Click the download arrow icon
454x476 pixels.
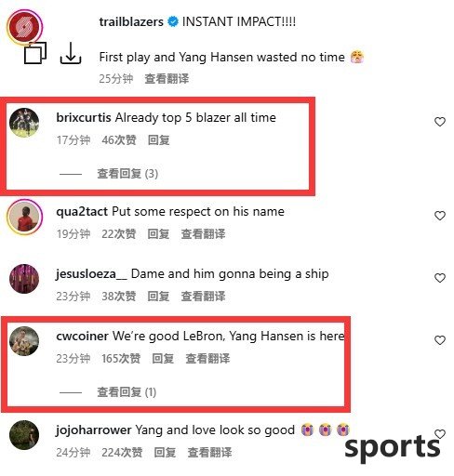tap(71, 53)
